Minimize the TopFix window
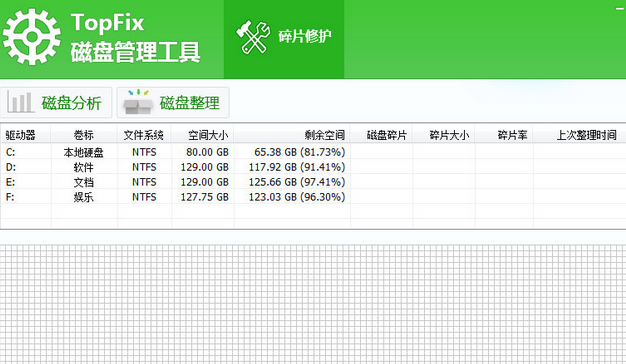Viewport: 626px width, 364px height. click(620, 8)
